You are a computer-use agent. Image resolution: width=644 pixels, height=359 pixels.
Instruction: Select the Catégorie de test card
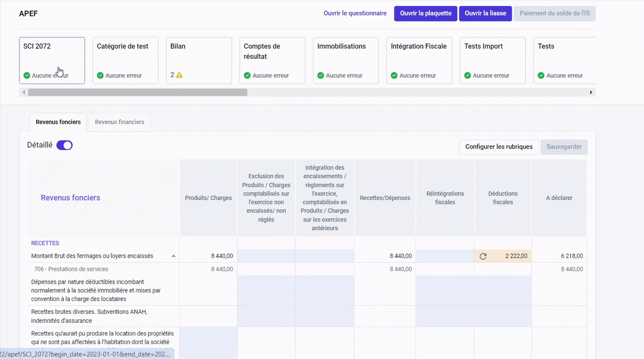[125, 60]
